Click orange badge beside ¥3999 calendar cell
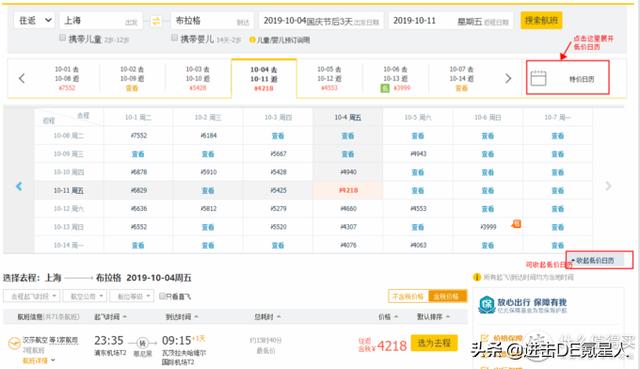This screenshot has width=640, height=369. click(516, 224)
